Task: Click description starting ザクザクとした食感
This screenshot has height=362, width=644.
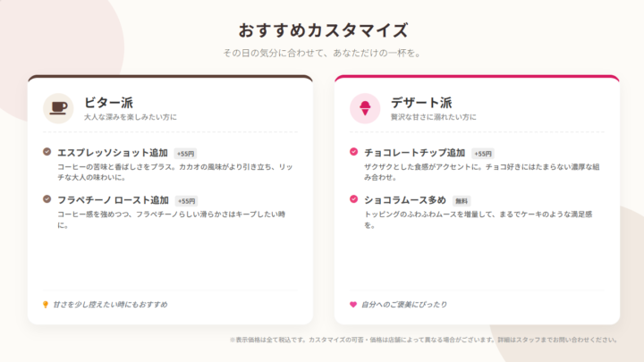Action: (x=482, y=173)
